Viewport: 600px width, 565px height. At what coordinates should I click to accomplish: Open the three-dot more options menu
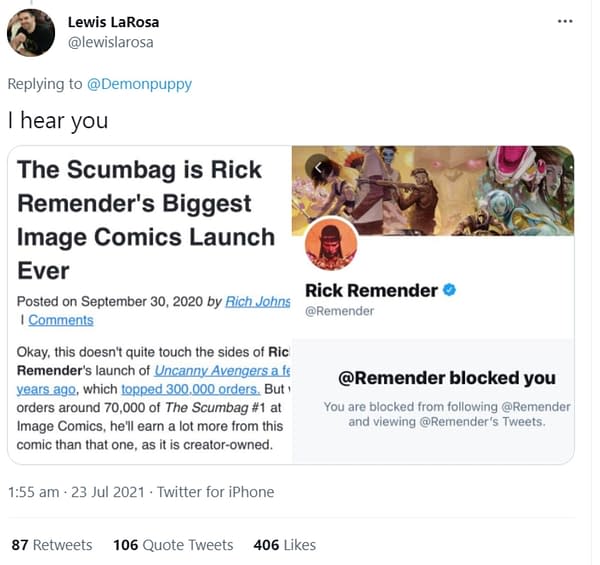[565, 21]
